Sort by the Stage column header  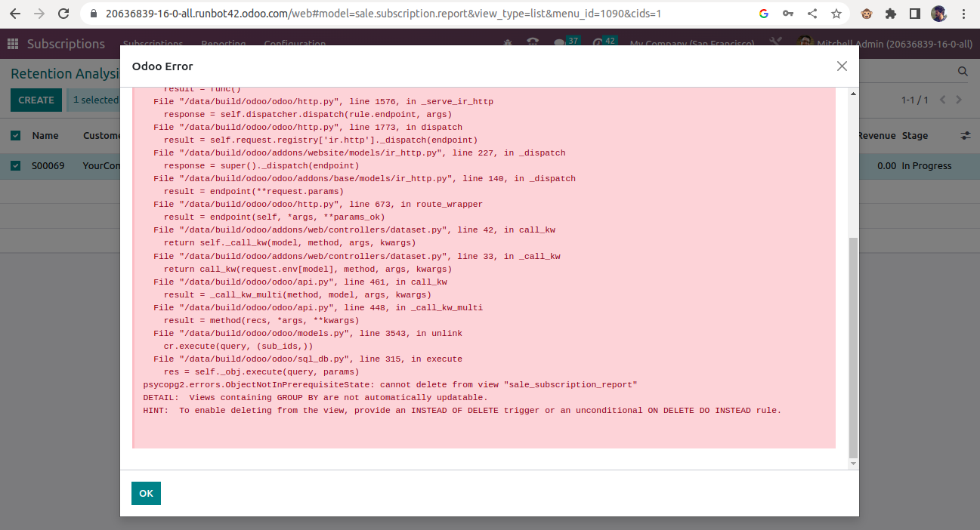[915, 136]
